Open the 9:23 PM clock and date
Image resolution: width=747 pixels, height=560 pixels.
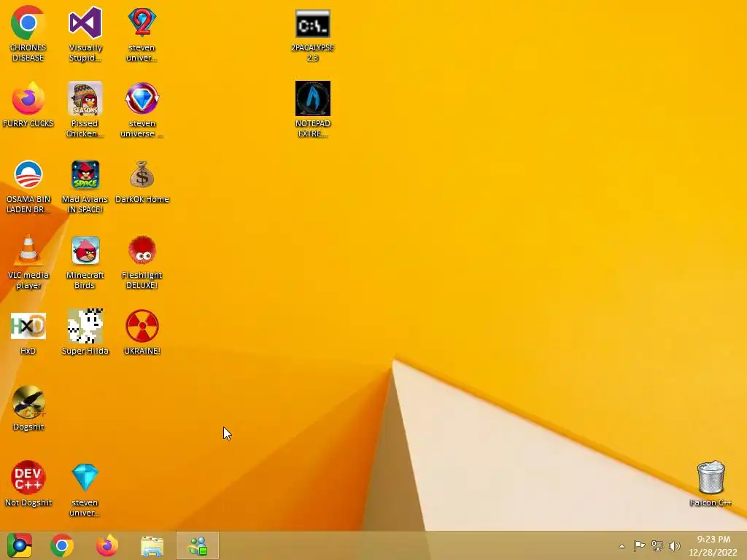coord(713,545)
